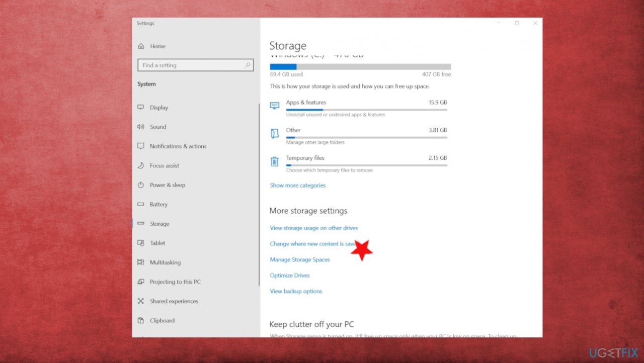This screenshot has height=363, width=644.
Task: Open Optimize Drives link
Action: pos(290,276)
